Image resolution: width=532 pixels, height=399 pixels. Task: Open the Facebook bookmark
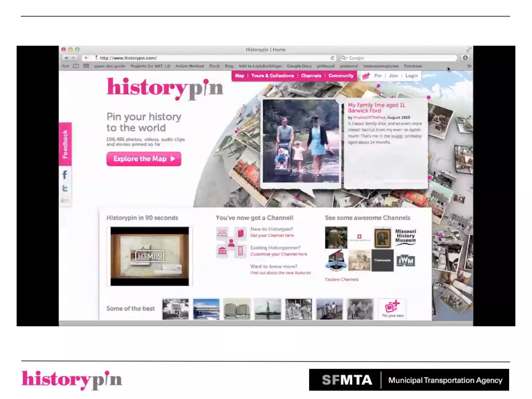pos(413,66)
